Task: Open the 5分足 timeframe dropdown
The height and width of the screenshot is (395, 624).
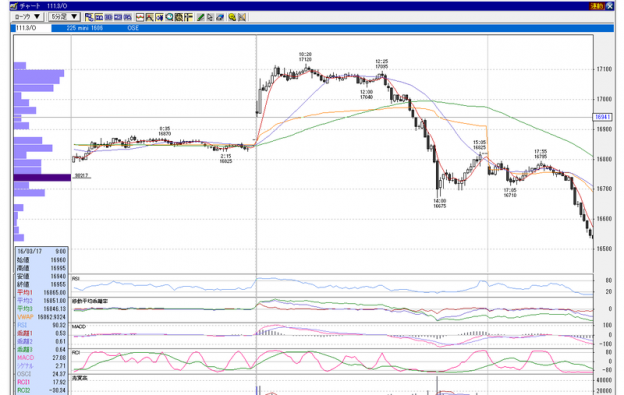Action: [64, 17]
